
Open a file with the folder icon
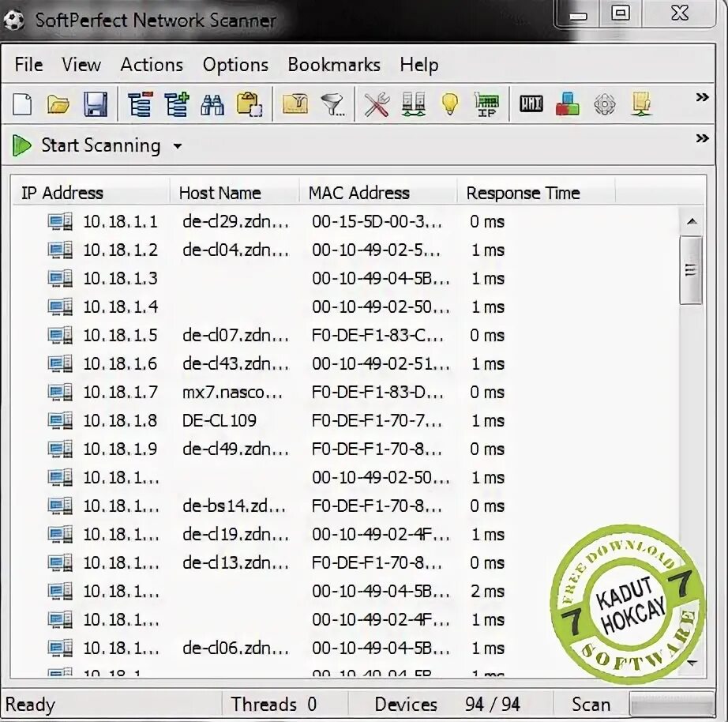(58, 104)
